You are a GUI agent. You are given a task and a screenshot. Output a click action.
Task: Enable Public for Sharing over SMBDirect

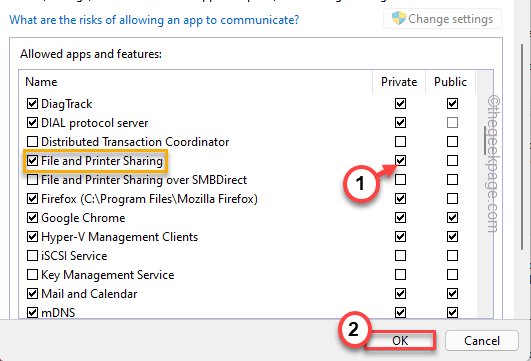pos(452,179)
